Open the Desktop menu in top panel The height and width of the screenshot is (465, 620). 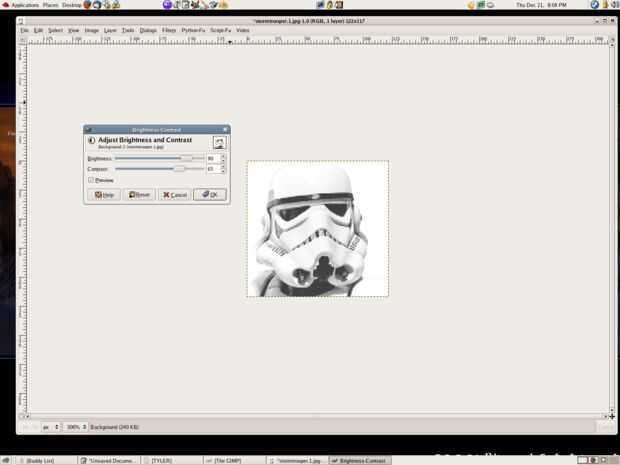tap(71, 5)
